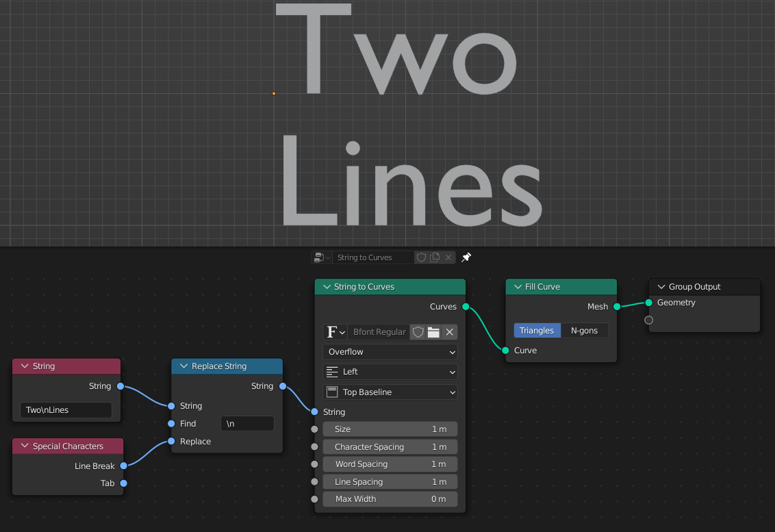
Task: Open the Top Baseline dropdown
Action: [390, 392]
